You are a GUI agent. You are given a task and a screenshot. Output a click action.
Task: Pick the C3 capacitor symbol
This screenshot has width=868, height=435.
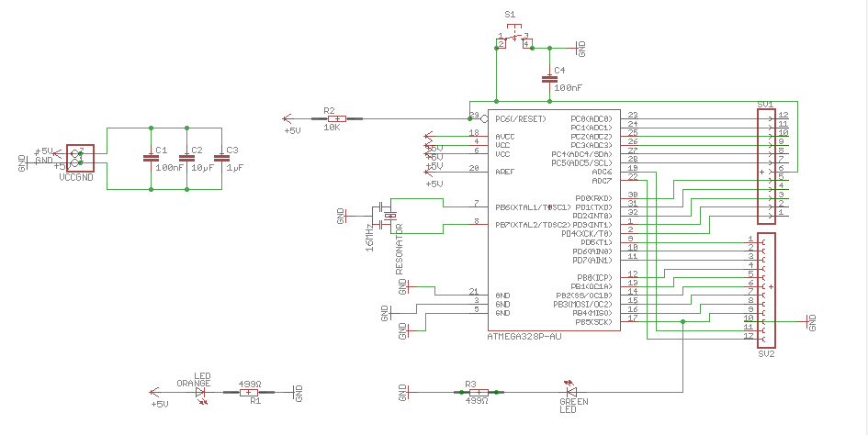221,158
